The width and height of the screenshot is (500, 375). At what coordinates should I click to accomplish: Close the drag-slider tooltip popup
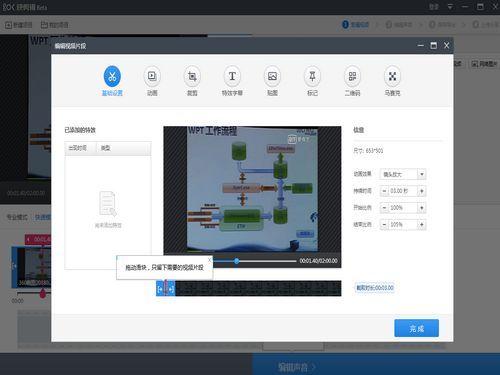[209, 260]
